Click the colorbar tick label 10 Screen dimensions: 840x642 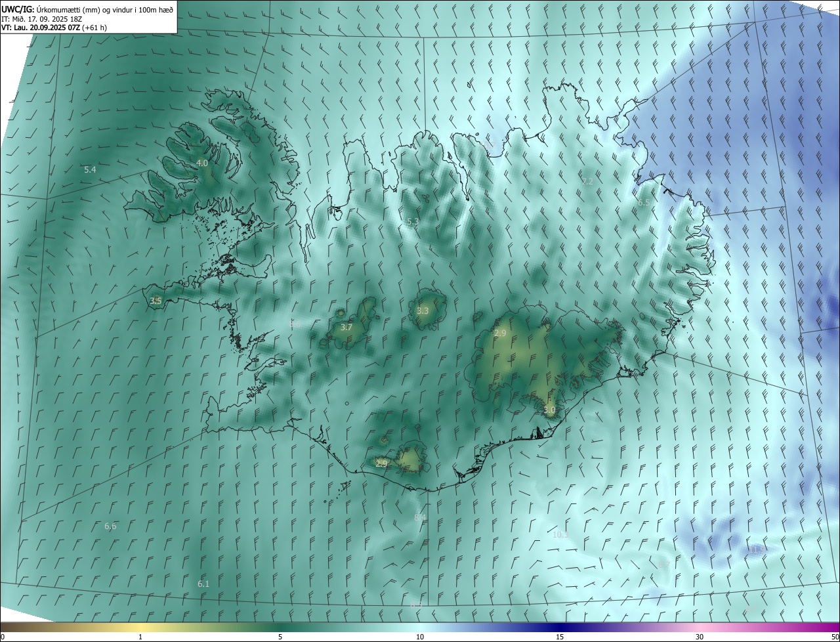(420, 637)
